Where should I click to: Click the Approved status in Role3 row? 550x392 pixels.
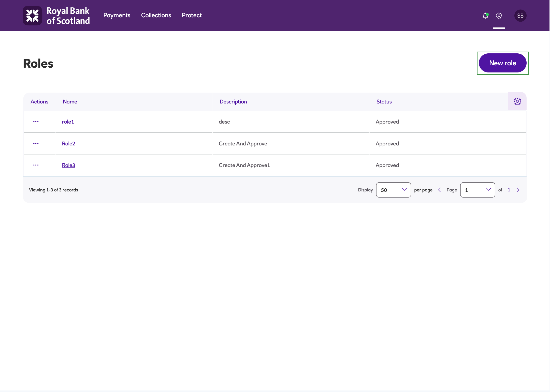(x=387, y=165)
